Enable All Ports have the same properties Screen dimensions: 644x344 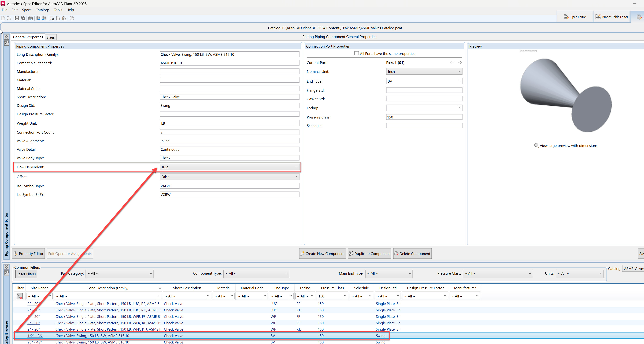pos(357,53)
